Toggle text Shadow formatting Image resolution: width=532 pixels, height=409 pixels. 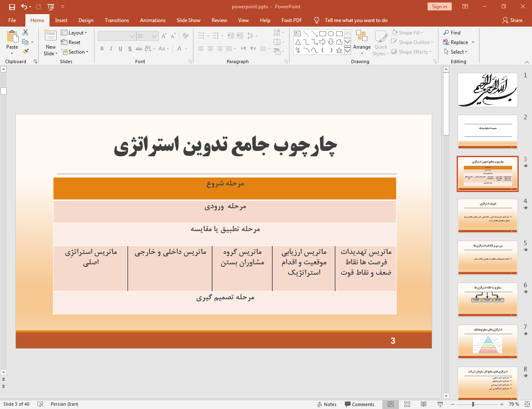point(130,49)
